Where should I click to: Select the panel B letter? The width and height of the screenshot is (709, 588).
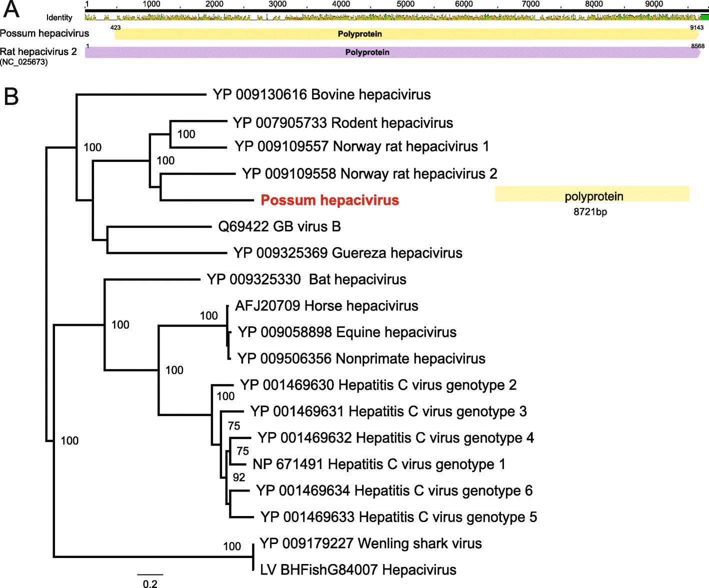point(11,96)
